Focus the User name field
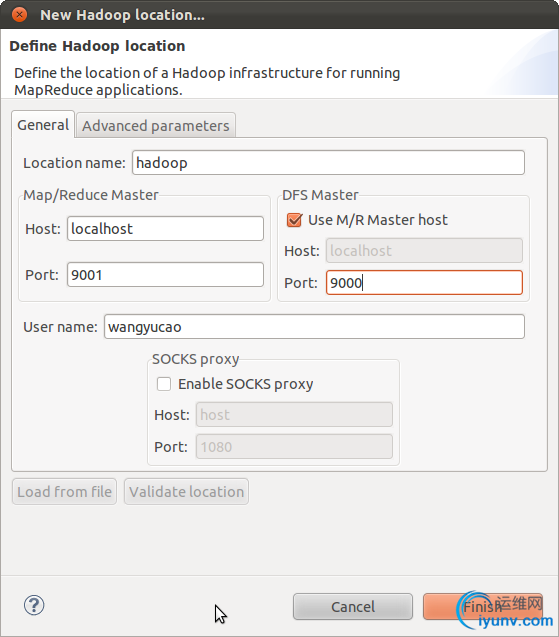This screenshot has height=637, width=559. point(314,327)
